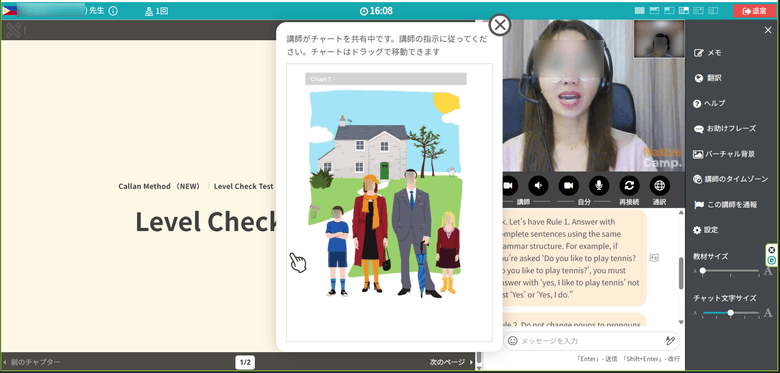Image resolution: width=780 pixels, height=373 pixels.
Task: Close the right sidebar menu
Action: (768, 30)
